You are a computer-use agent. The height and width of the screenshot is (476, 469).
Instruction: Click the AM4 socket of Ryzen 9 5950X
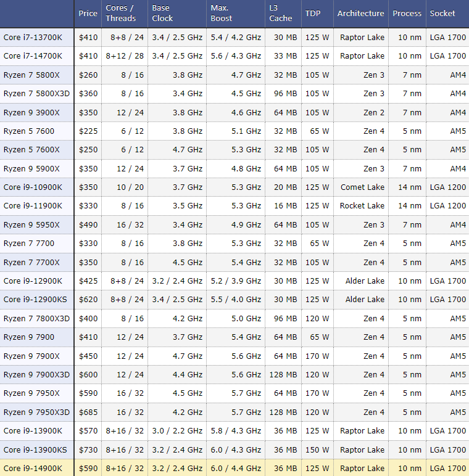pyautogui.click(x=458, y=225)
